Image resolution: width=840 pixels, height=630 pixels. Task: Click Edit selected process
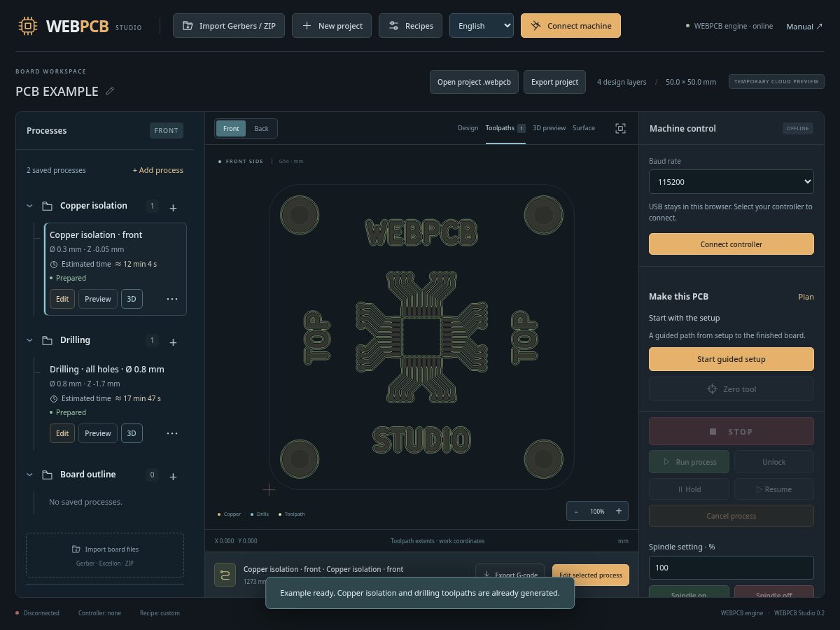coord(591,575)
